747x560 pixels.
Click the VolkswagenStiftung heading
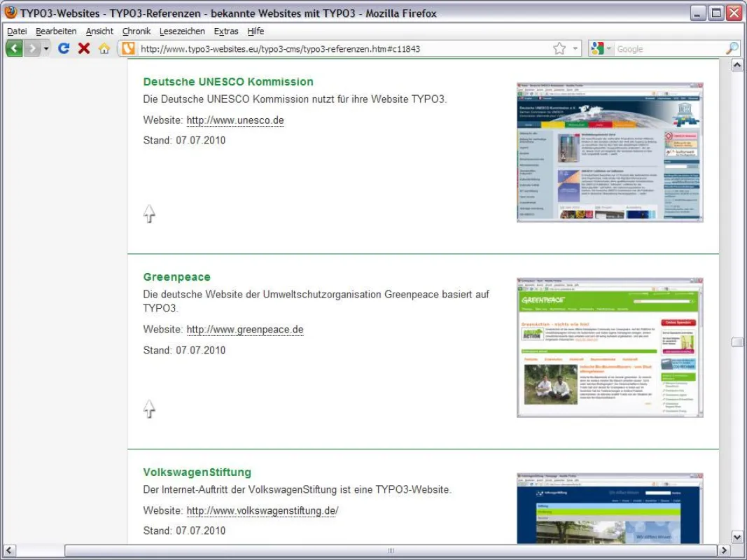click(197, 472)
